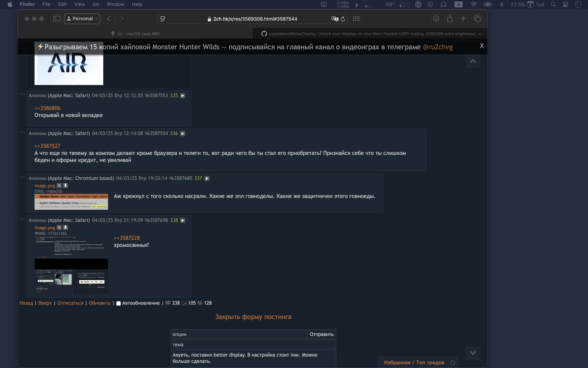The image size is (588, 368).
Task: Show the tab overview
Action: (477, 19)
